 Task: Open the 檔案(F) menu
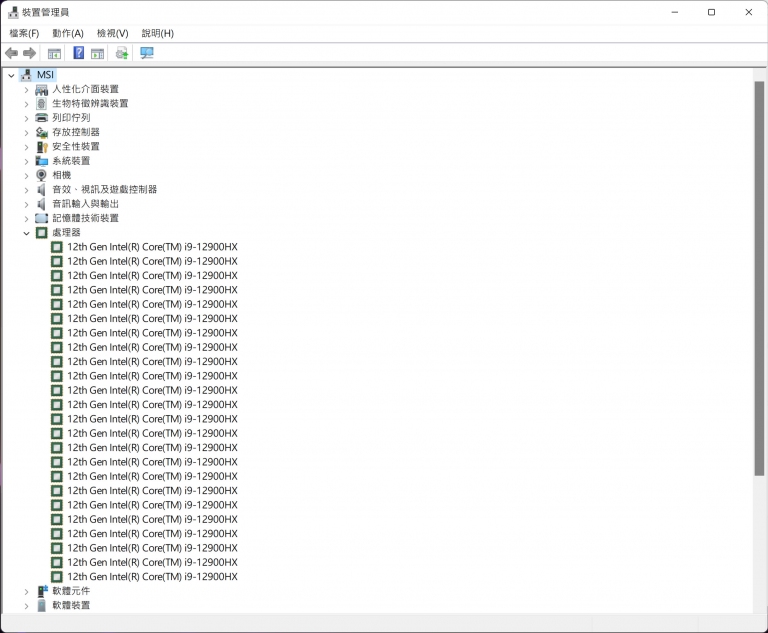pyautogui.click(x=24, y=33)
